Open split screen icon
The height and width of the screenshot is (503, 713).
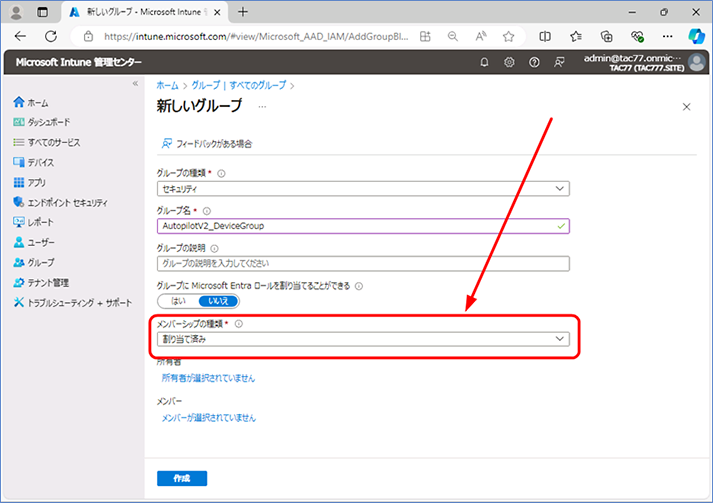[545, 36]
